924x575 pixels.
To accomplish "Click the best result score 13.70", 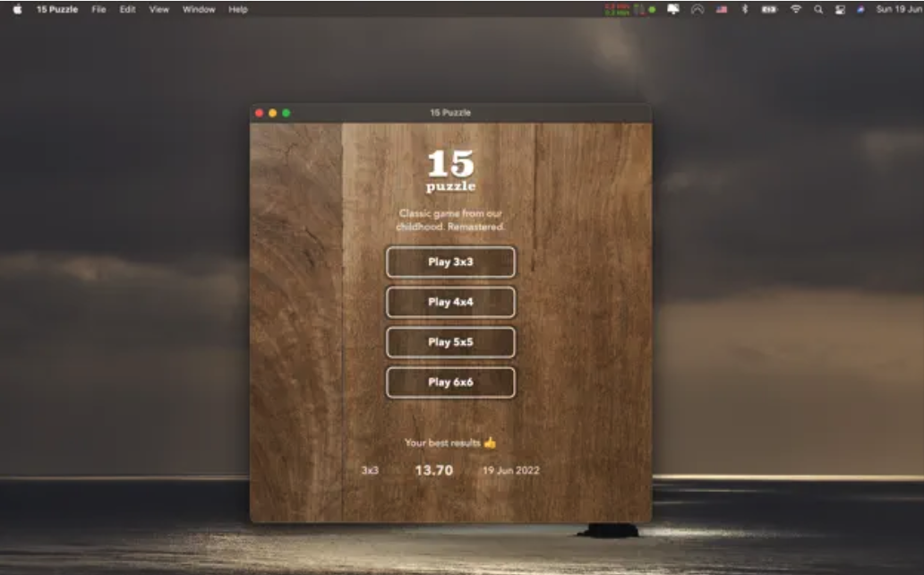I will [x=433, y=469].
